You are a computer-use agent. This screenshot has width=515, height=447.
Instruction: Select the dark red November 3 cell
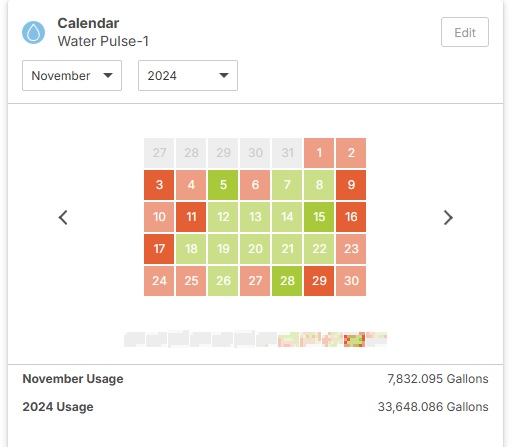pyautogui.click(x=159, y=185)
